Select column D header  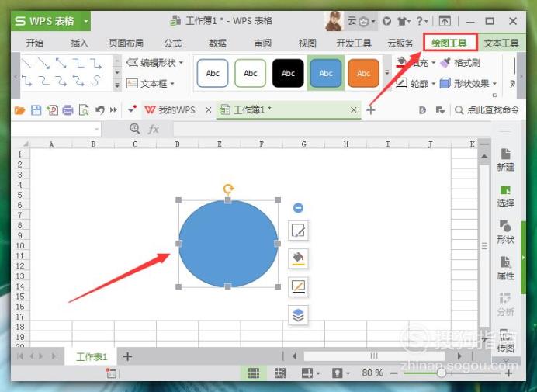point(178,144)
